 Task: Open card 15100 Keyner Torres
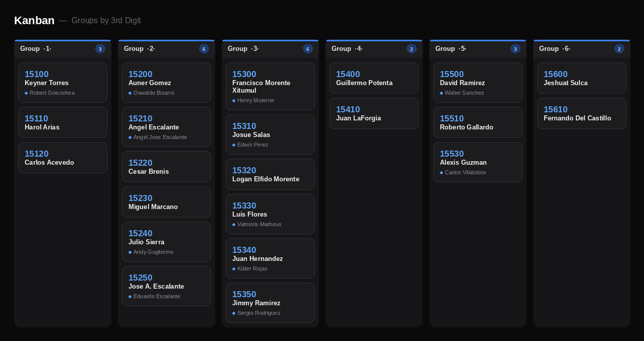pyautogui.click(x=62, y=83)
